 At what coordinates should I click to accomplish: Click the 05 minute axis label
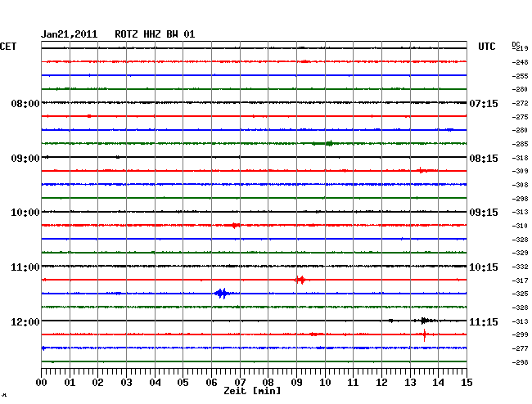(x=183, y=382)
